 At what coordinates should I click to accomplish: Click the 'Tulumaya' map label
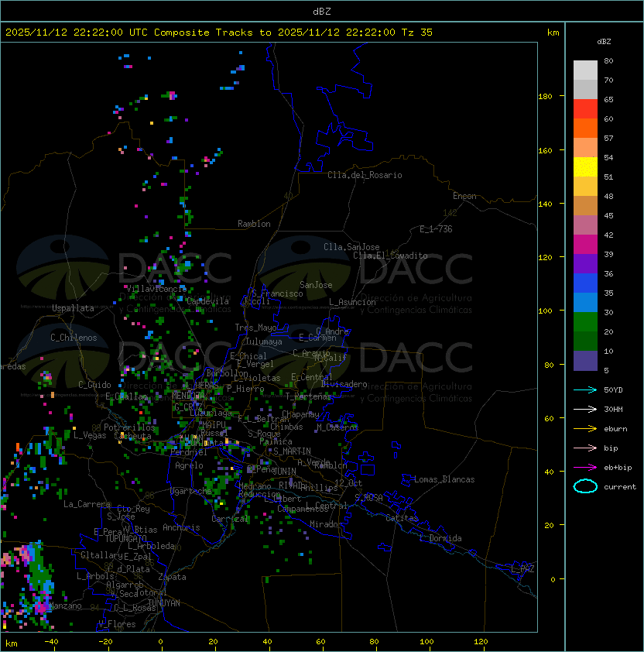tap(264, 341)
